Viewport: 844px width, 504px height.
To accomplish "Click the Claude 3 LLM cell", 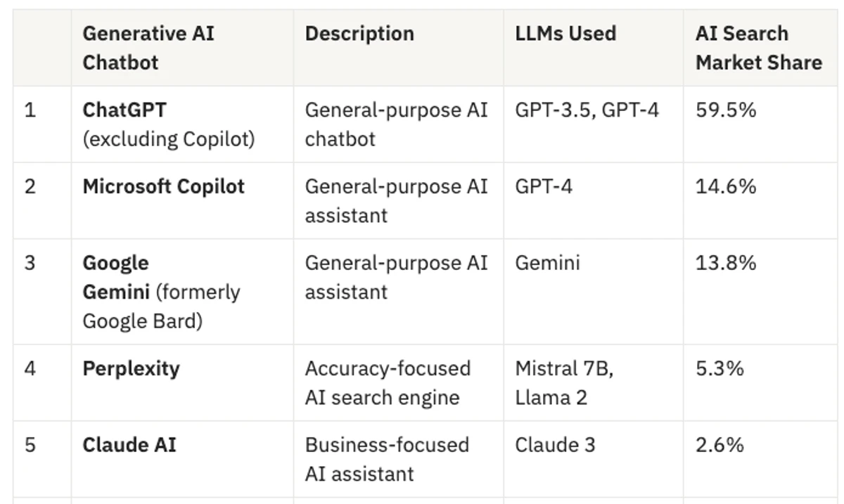I will [x=554, y=446].
